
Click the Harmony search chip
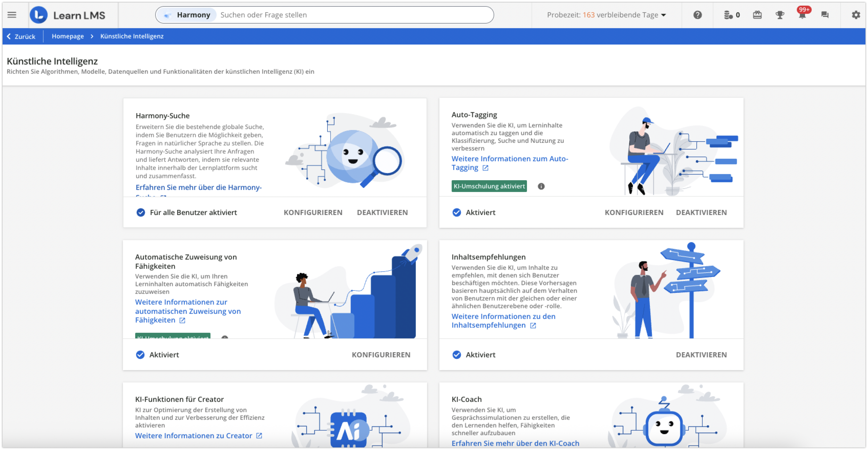pyautogui.click(x=187, y=15)
